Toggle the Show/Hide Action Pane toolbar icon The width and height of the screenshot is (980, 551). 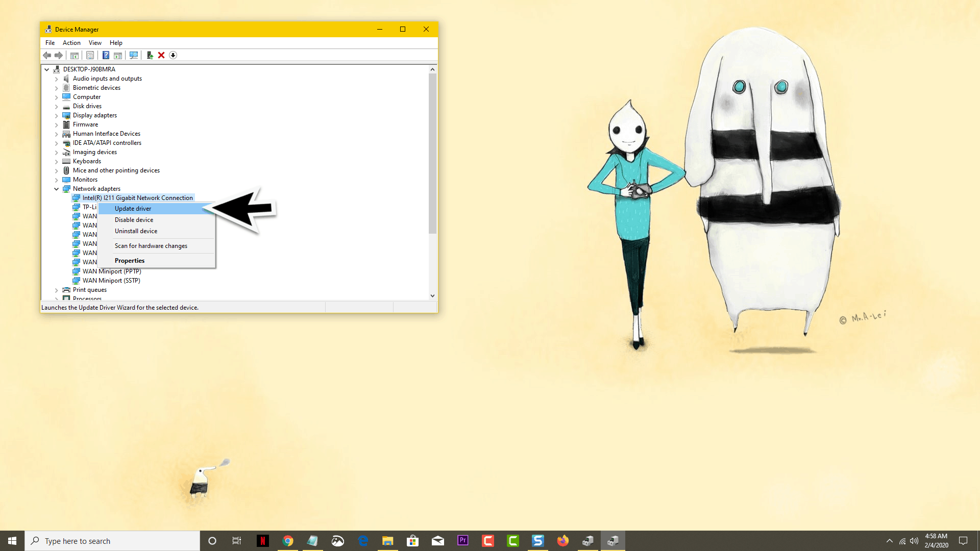[x=118, y=55]
